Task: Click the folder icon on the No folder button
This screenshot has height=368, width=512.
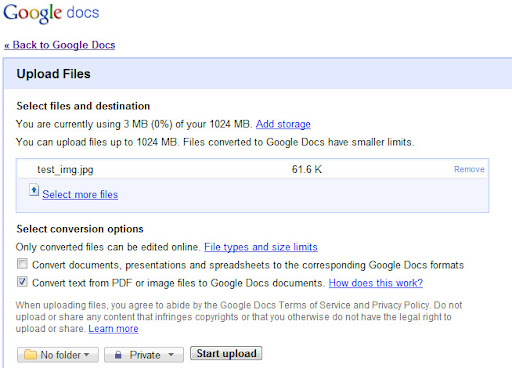Action: 30,355
